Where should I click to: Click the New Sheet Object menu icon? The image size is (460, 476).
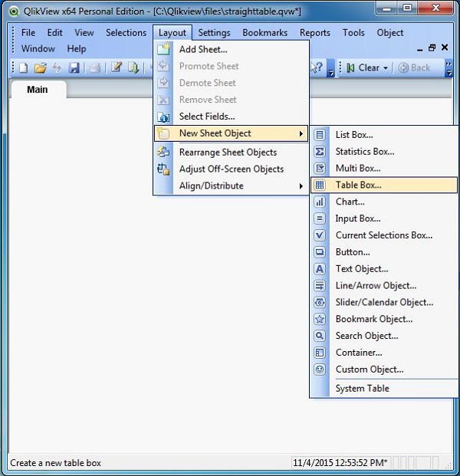(x=163, y=133)
